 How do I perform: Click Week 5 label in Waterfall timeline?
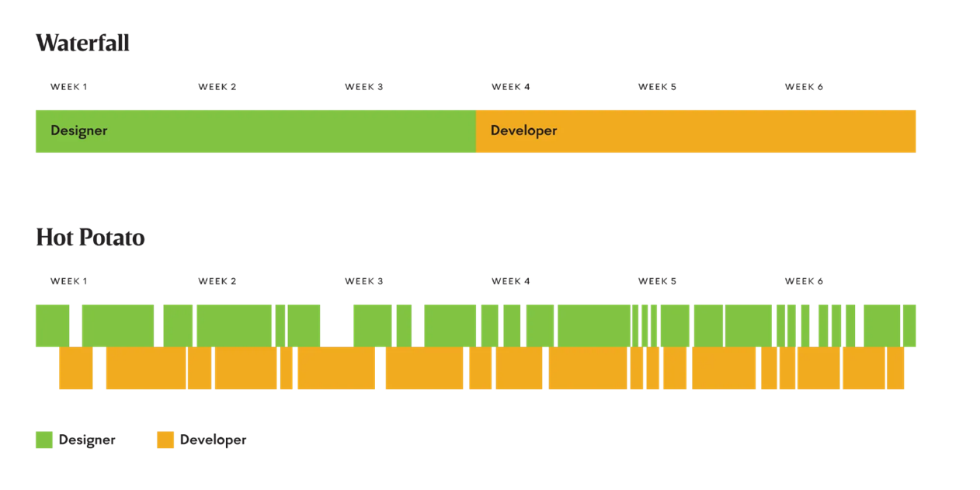tap(657, 87)
